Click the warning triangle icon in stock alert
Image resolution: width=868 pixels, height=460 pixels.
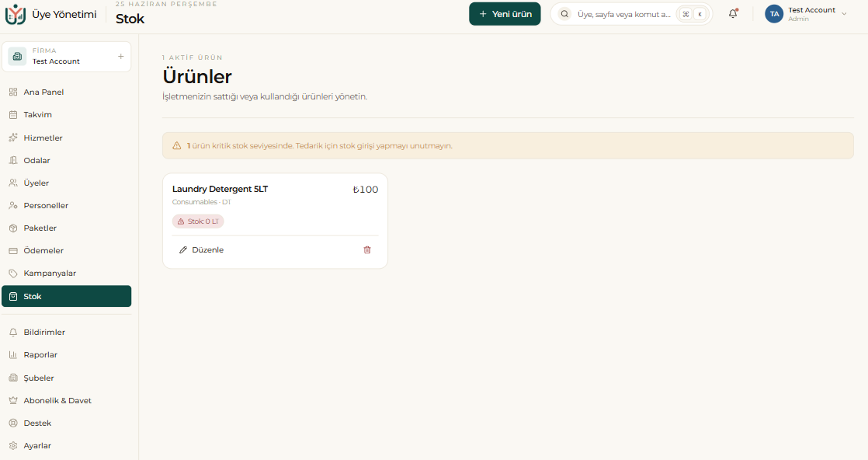click(176, 146)
